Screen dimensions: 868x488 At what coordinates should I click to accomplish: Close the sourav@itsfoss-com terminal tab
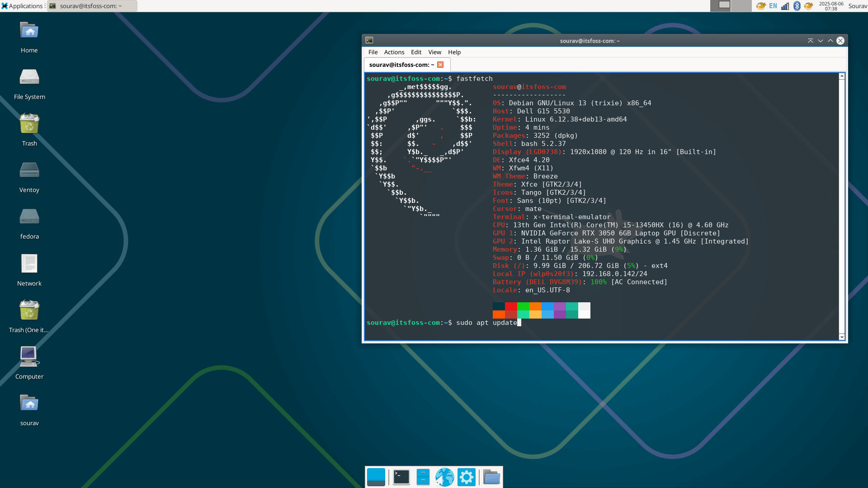[440, 65]
